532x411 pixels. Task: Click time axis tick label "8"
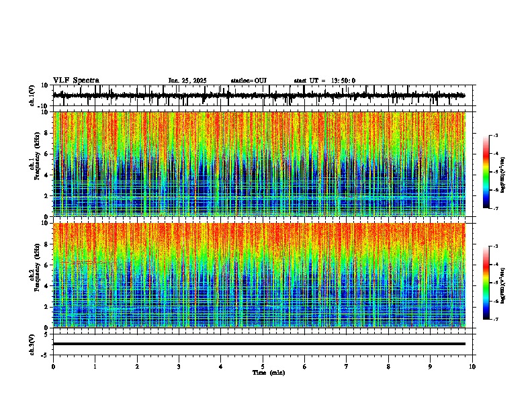(388, 367)
